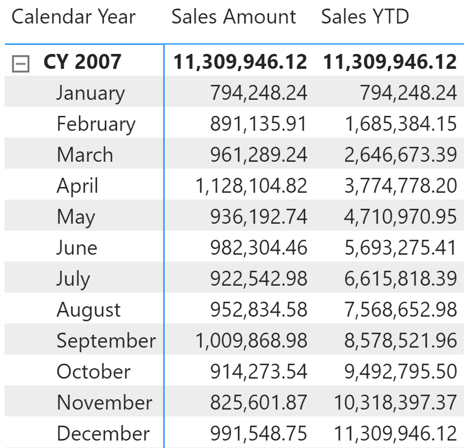Select the February row label
The image size is (476, 448).
[x=96, y=124]
